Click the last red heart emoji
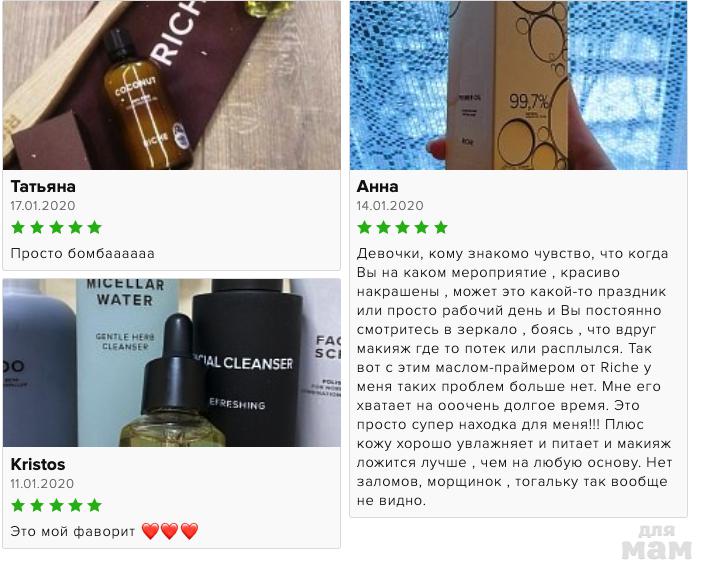Viewport: 707px width, 574px height. click(x=189, y=531)
